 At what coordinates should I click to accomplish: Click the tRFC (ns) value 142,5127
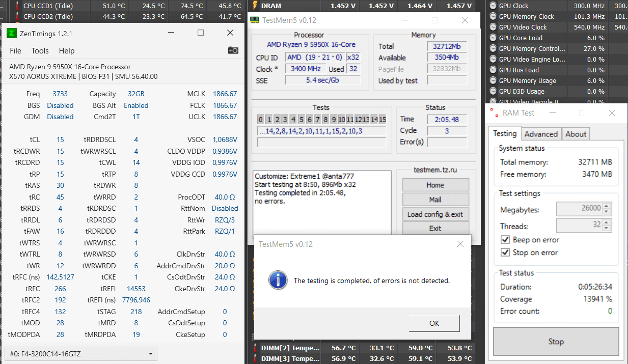[x=60, y=277]
